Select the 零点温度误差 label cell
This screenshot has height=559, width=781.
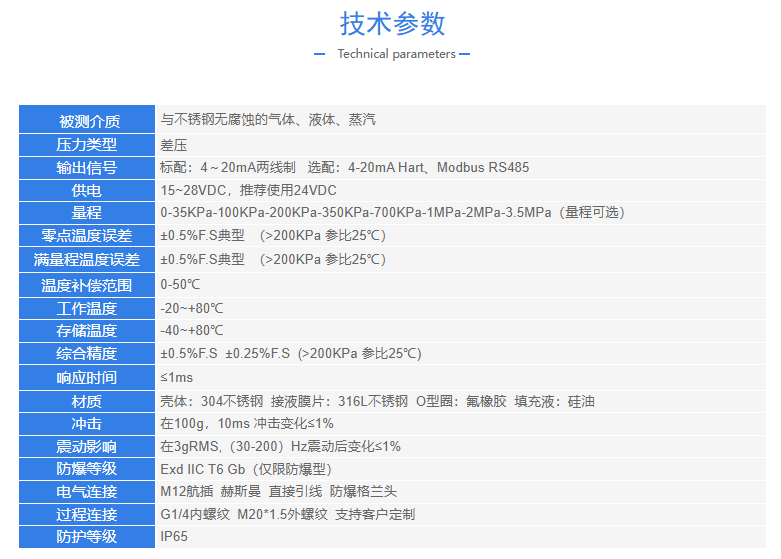(87, 236)
